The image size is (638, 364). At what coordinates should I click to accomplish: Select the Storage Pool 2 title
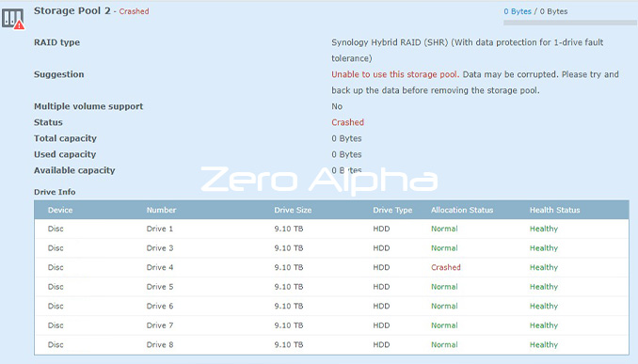(72, 11)
